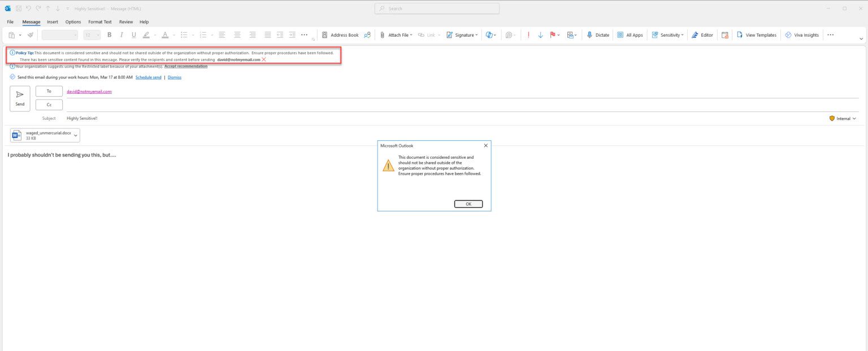This screenshot has width=868, height=351.
Task: Toggle italic formatting
Action: click(x=121, y=34)
